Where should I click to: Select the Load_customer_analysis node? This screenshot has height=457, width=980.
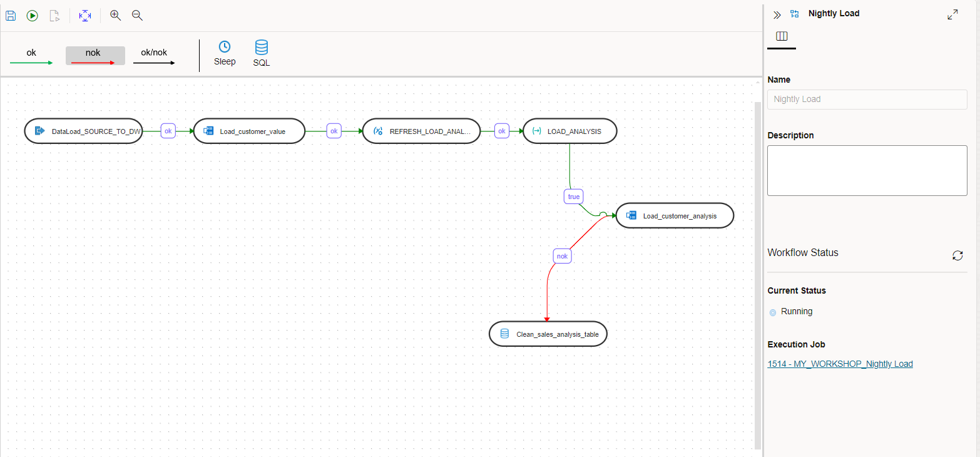tap(675, 215)
